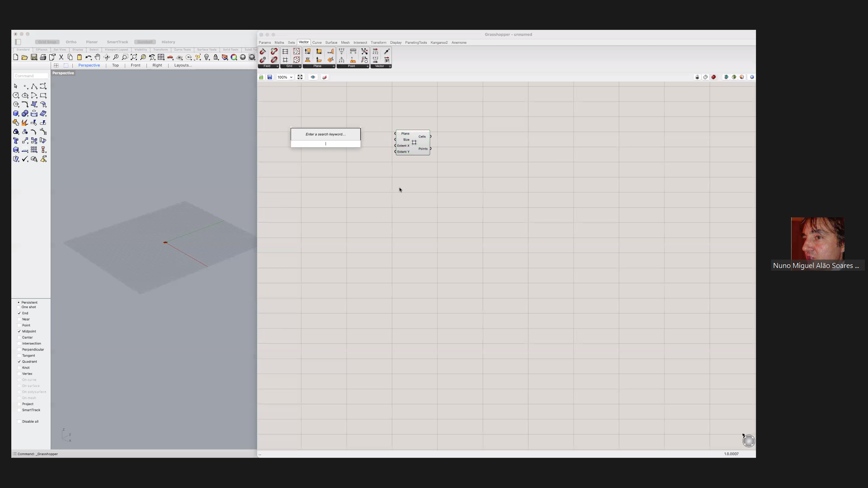
Task: Click the light bulb visibility icon in Rhino
Action: (x=207, y=57)
